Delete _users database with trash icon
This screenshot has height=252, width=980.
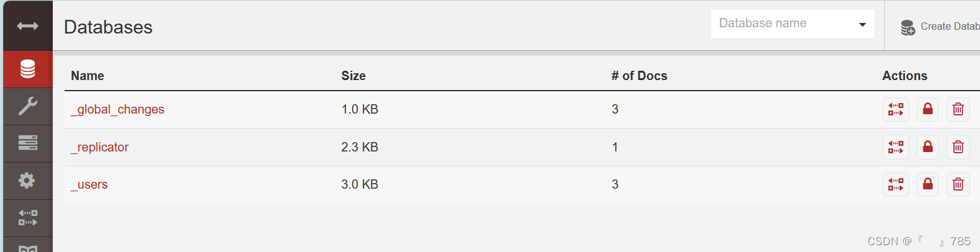(958, 184)
